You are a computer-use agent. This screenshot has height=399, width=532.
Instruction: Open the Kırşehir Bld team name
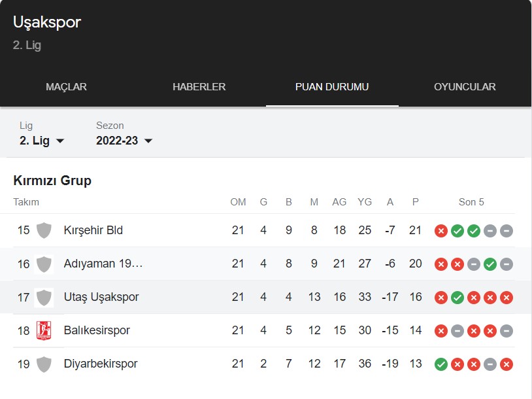(x=93, y=230)
